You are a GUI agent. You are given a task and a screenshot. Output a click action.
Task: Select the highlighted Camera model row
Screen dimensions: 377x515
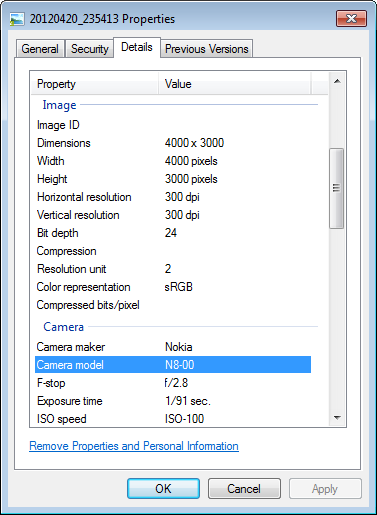(x=173, y=365)
